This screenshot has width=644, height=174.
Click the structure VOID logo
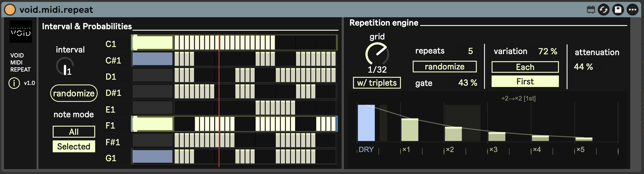[x=21, y=32]
